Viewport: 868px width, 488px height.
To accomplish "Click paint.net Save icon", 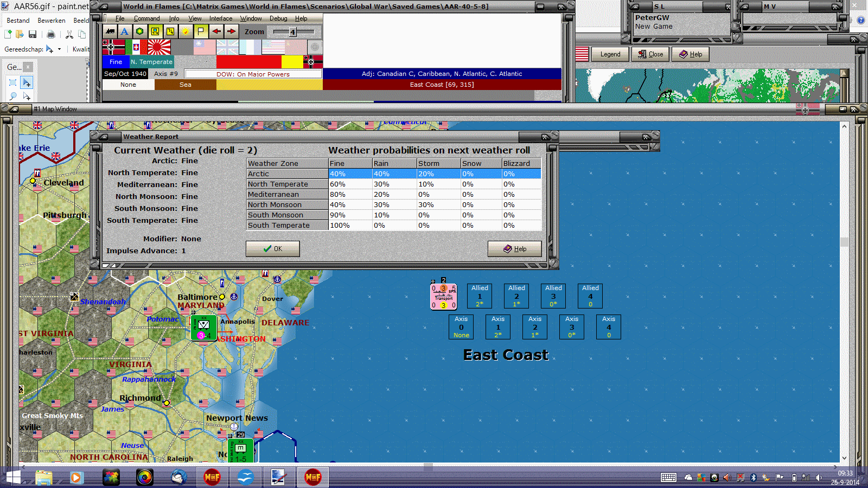I will [33, 34].
